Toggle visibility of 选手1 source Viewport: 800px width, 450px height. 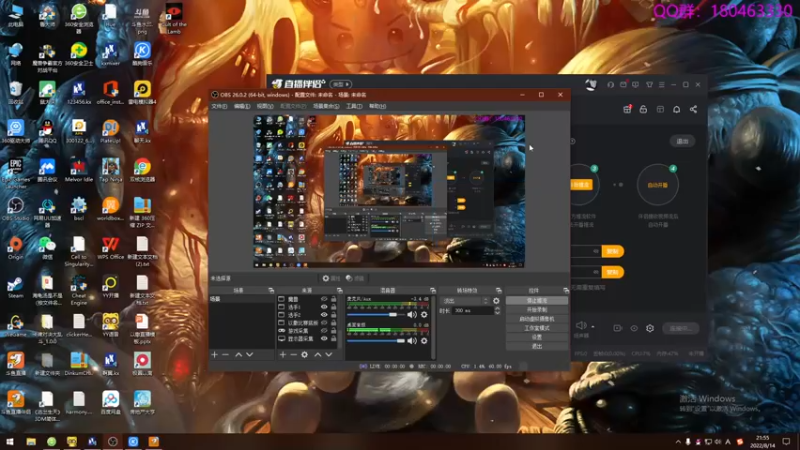323,307
